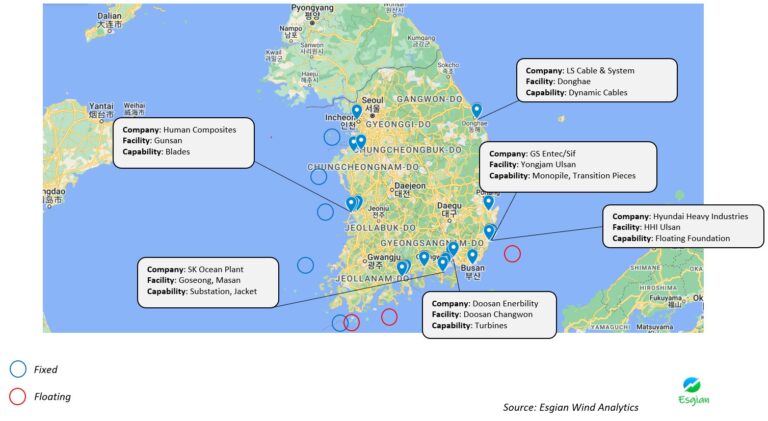Click the map pin just above the Busan label
This screenshot has width=768, height=421.
pyautogui.click(x=472, y=257)
